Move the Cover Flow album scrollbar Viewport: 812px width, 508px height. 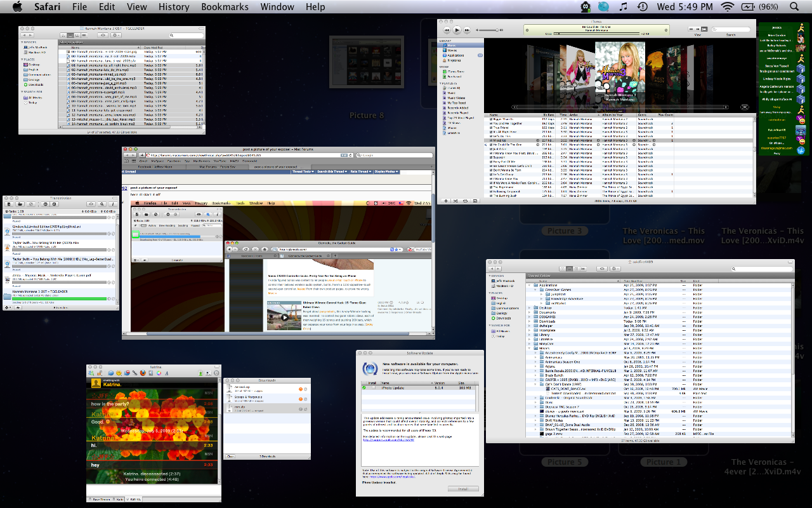click(620, 107)
